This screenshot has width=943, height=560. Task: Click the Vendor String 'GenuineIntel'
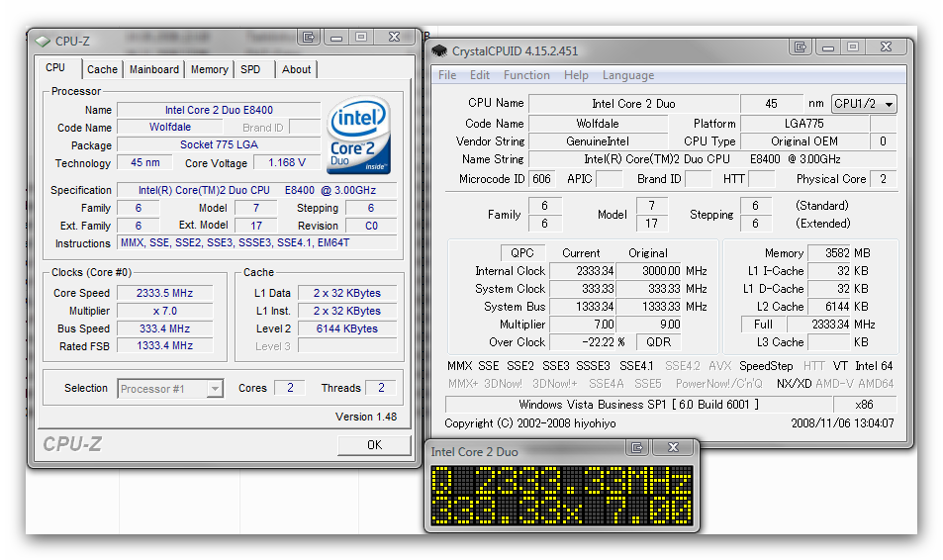click(598, 141)
